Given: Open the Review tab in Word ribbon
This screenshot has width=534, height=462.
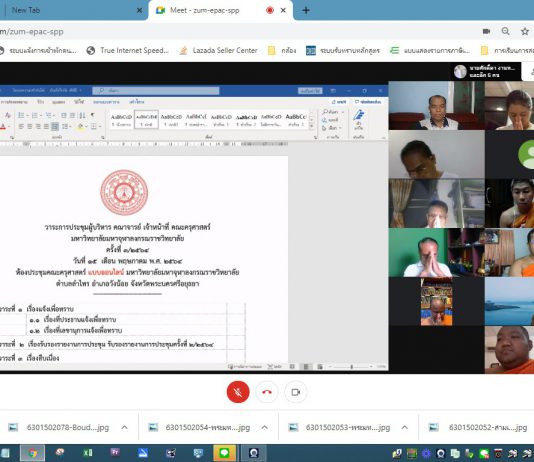Looking at the screenshot, I should [x=40, y=101].
